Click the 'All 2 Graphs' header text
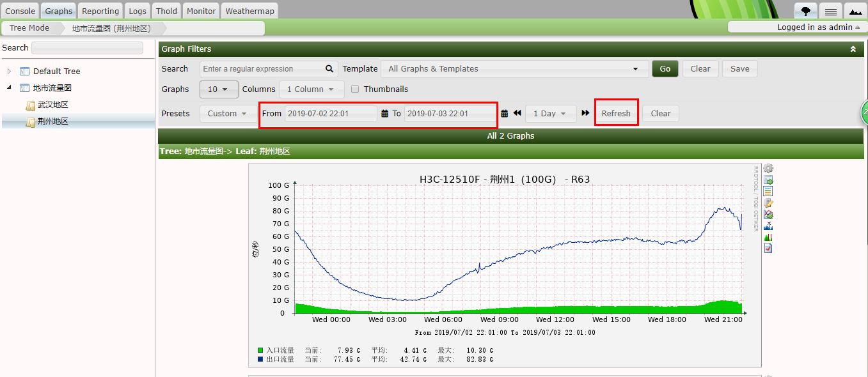 point(510,136)
